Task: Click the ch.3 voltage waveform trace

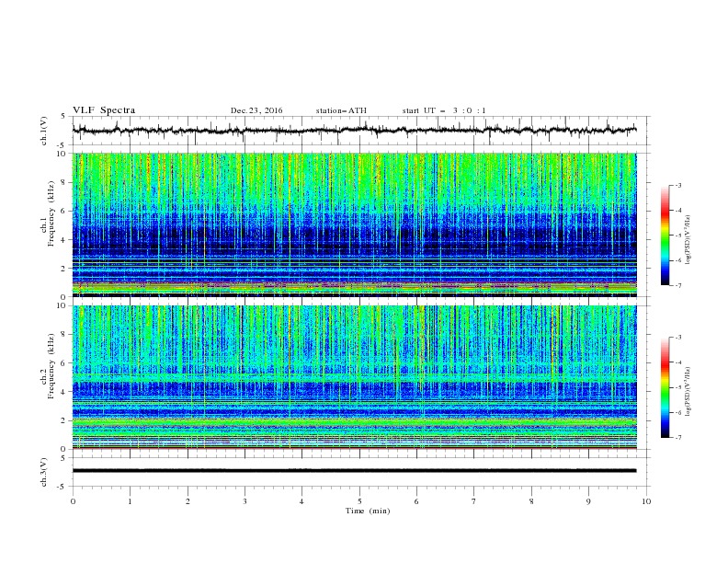Action: click(354, 471)
